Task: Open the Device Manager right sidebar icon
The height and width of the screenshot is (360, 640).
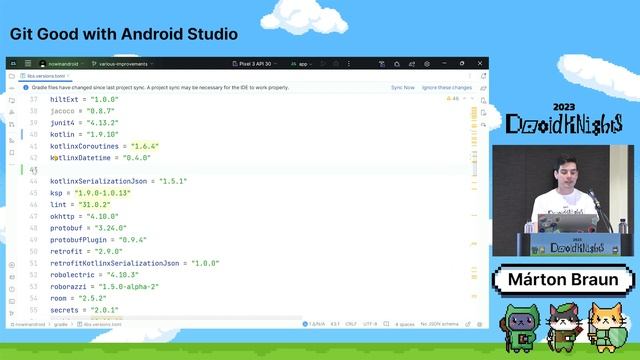Action: (x=484, y=100)
